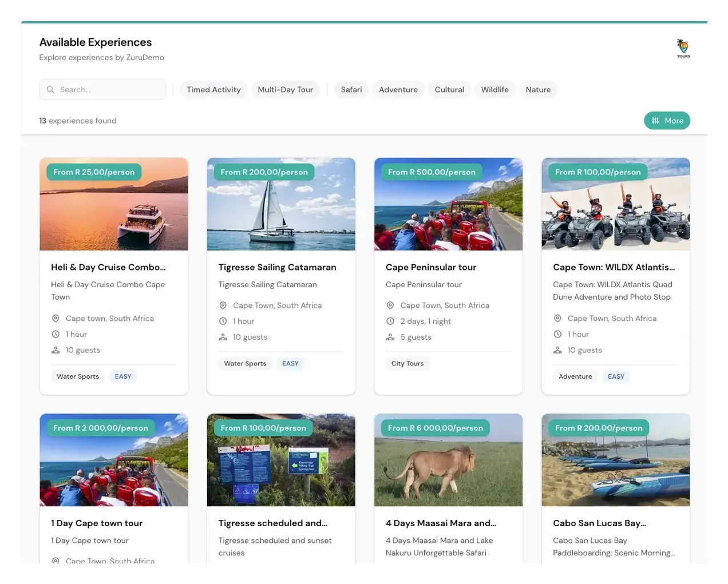Open Cabo San Lucas Bay... title
Image resolution: width=728 pixels, height=584 pixels.
coord(599,523)
